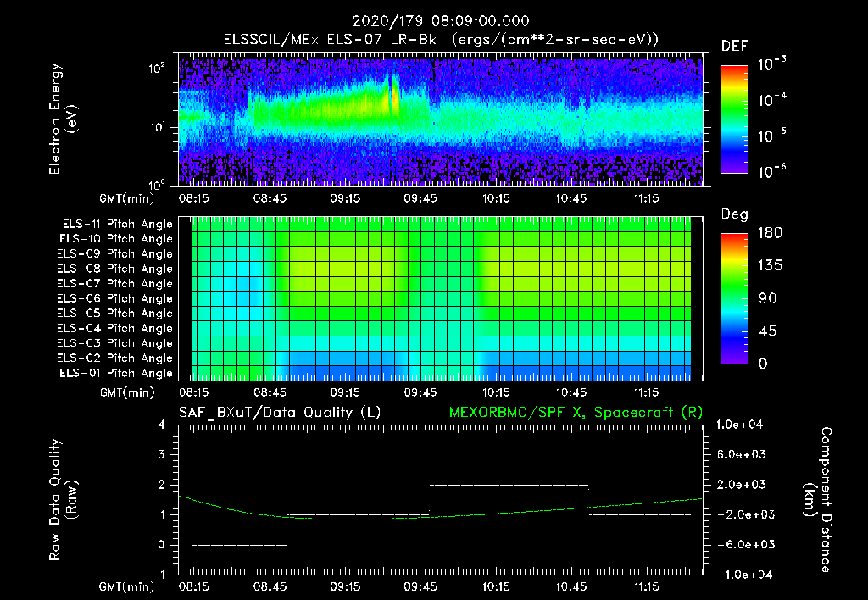Click the 1.0e+04 right axis tick label
The width and height of the screenshot is (868, 600).
coord(739,425)
